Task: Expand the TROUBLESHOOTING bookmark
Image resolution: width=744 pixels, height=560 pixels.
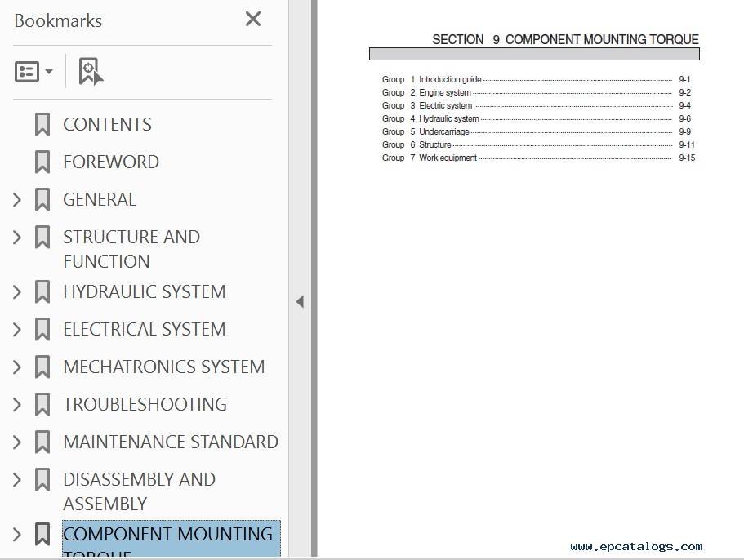Action: pos(17,404)
